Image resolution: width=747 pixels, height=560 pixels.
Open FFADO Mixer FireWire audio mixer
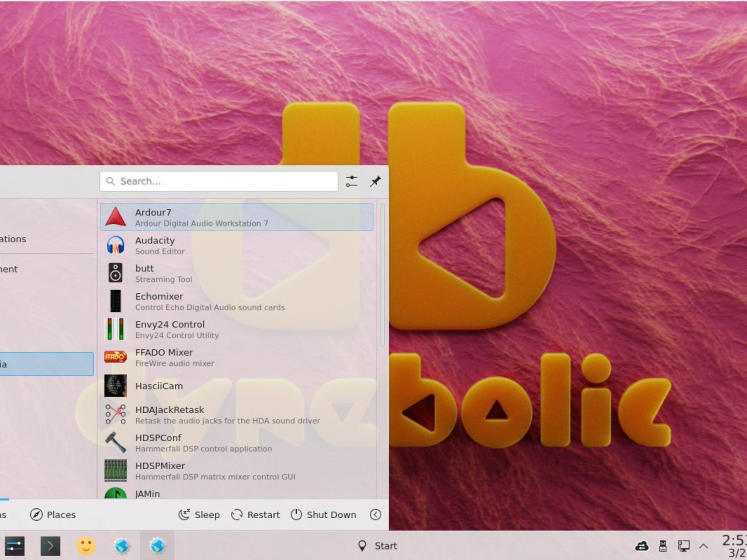[236, 357]
